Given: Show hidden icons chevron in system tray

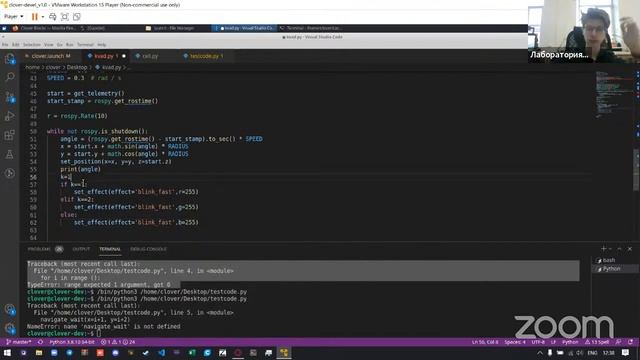Looking at the screenshot, I should point(540,353).
